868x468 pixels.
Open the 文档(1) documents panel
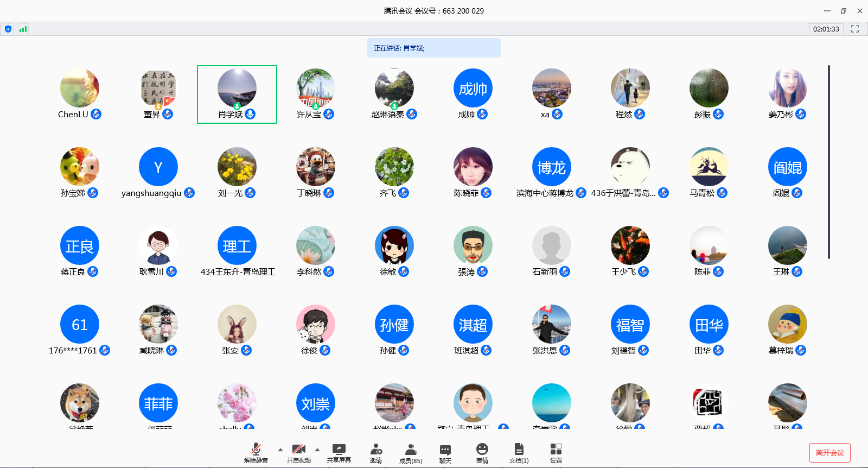[x=519, y=453]
